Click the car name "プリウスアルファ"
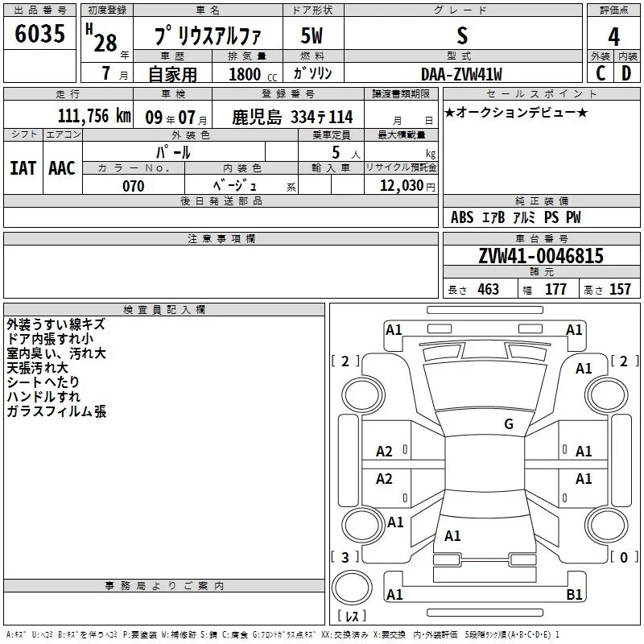 pyautogui.click(x=208, y=35)
